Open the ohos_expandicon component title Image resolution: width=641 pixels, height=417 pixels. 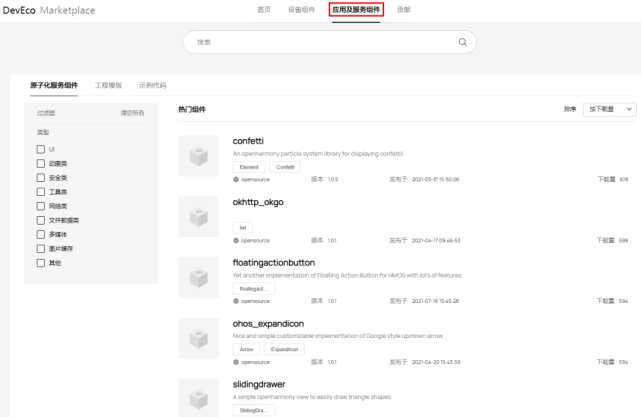tap(268, 324)
